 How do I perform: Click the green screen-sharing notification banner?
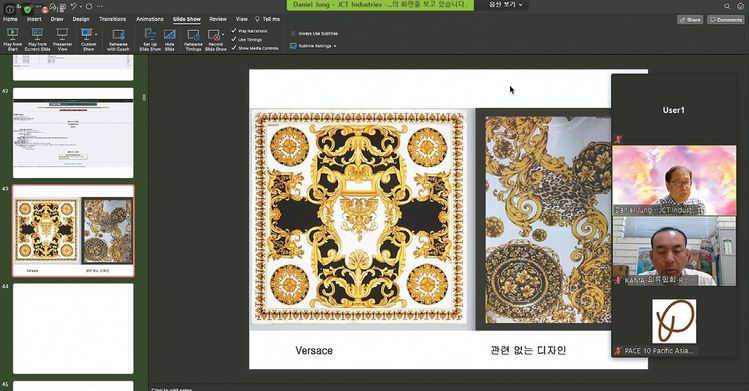380,5
